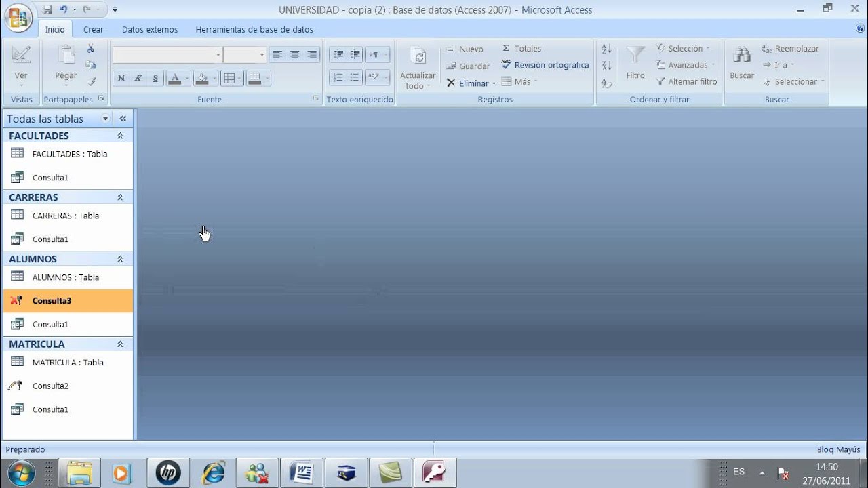Image resolution: width=868 pixels, height=488 pixels.
Task: Open Herramientas de base de datos tab
Action: point(254,29)
